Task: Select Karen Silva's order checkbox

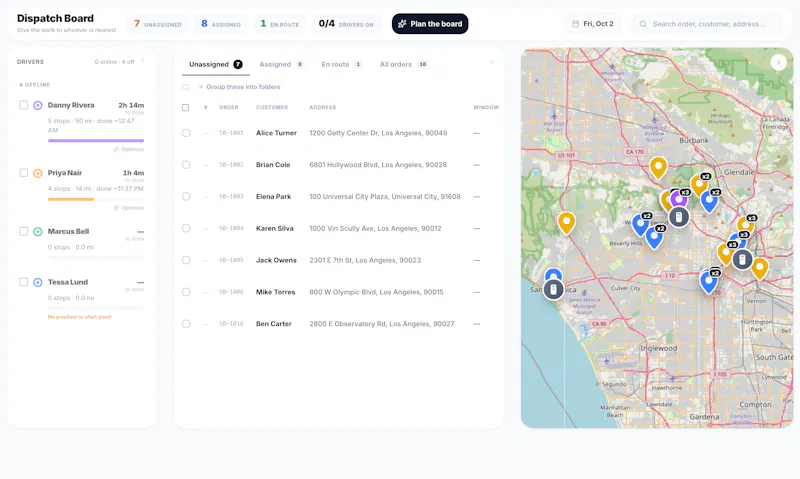Action: tap(186, 229)
